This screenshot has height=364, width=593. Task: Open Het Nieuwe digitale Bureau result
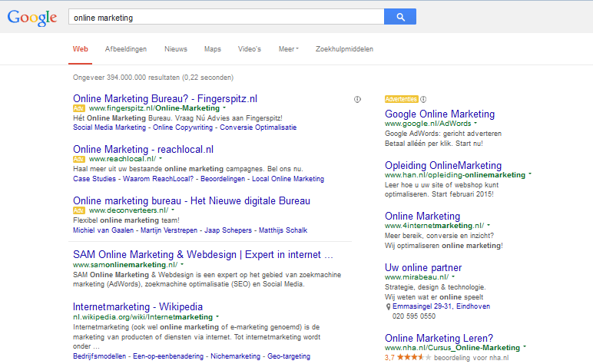(191, 200)
